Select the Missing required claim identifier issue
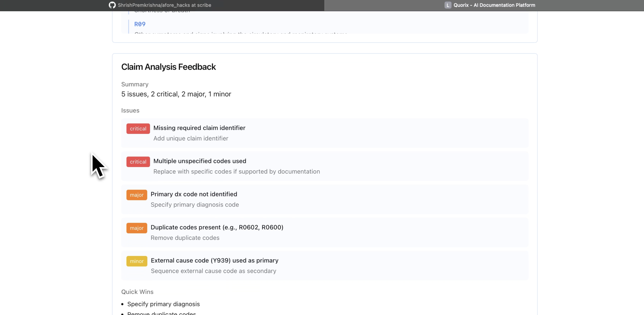The image size is (644, 315). [199, 128]
